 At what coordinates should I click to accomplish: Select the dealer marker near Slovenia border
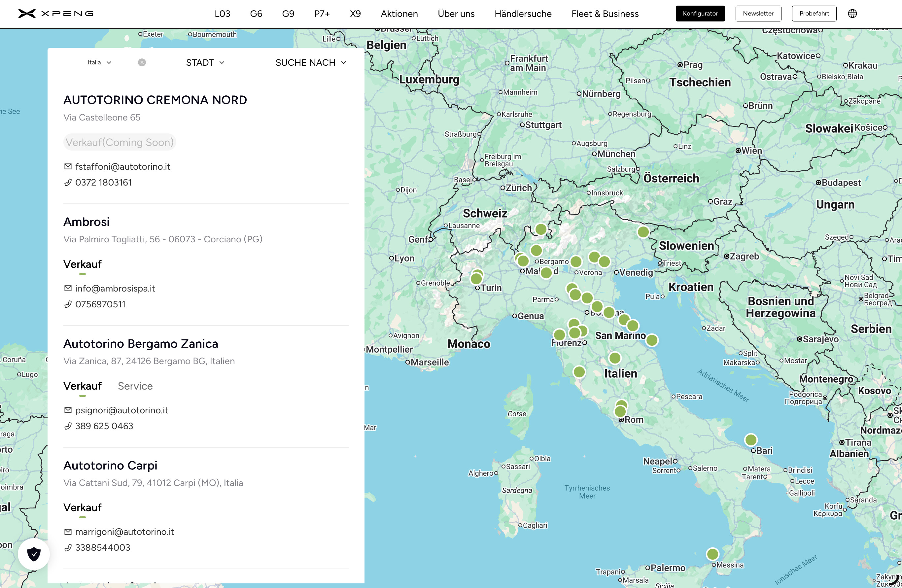tap(643, 232)
